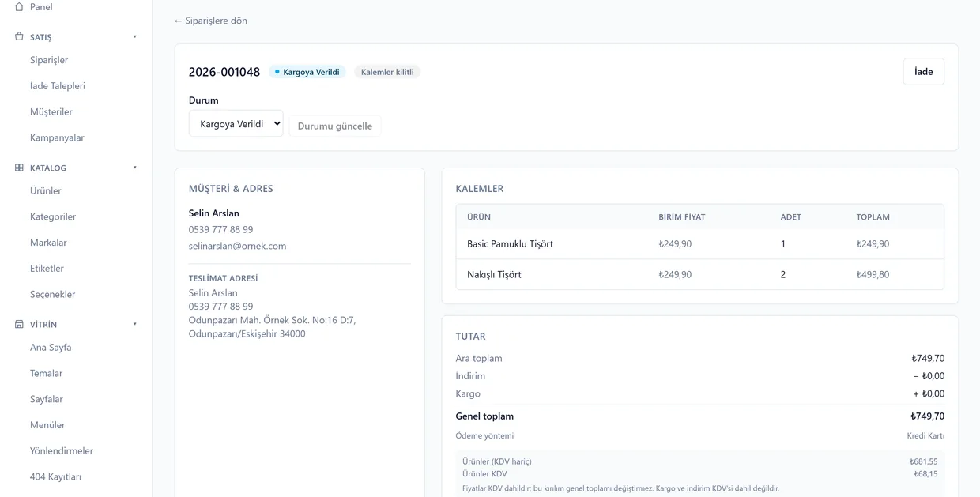Click the Basic Pamuklu Tişört row
The image size is (980, 497).
coord(699,244)
